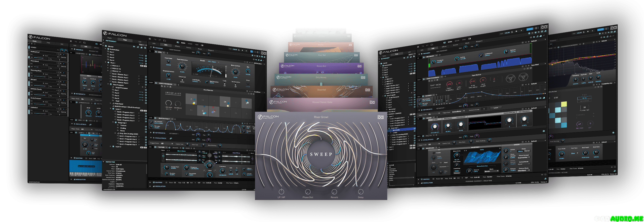Click Mapping list icon beside Root C3
The height and width of the screenshot is (222, 644).
click(x=166, y=182)
